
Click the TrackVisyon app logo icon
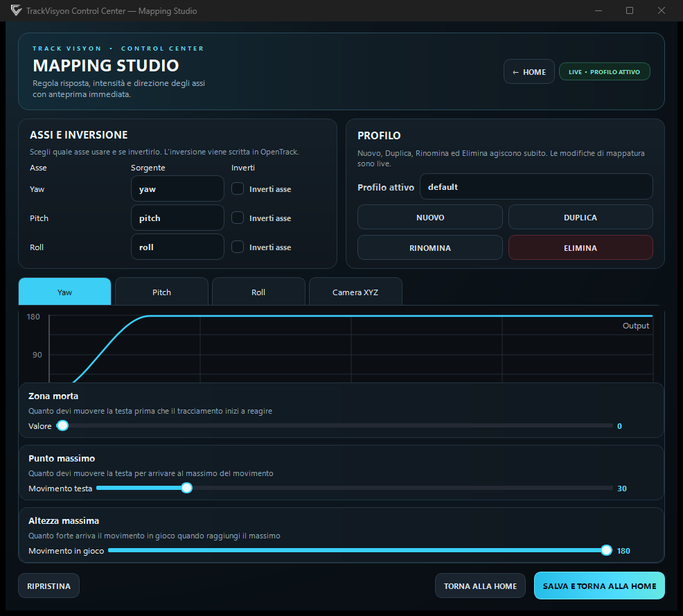[16, 10]
